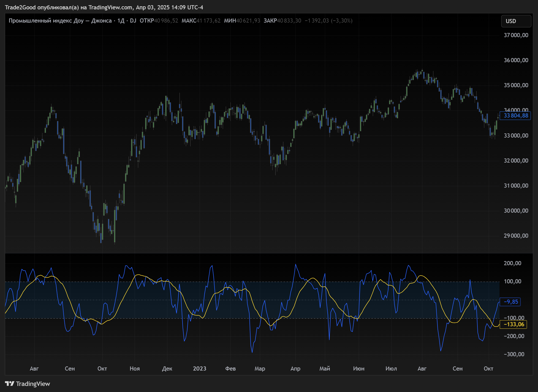Select the Промышленный индекс Доу — Джонса title
This screenshot has height=392, width=538.
[x=60, y=21]
